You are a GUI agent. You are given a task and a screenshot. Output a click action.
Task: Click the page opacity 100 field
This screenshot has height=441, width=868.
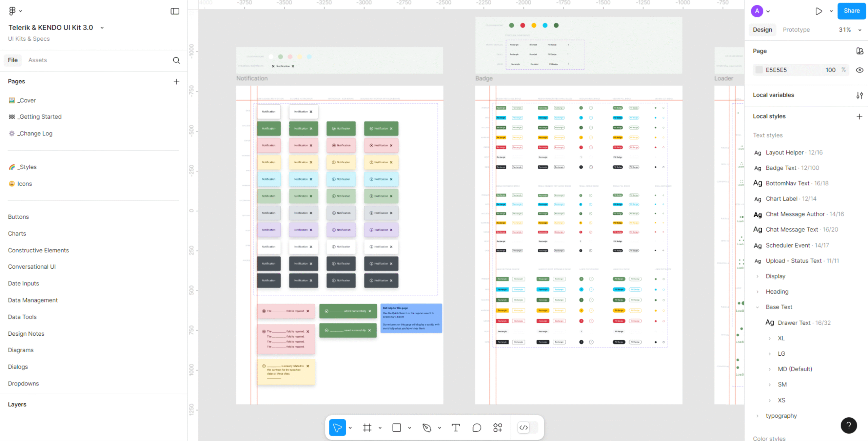click(x=830, y=70)
